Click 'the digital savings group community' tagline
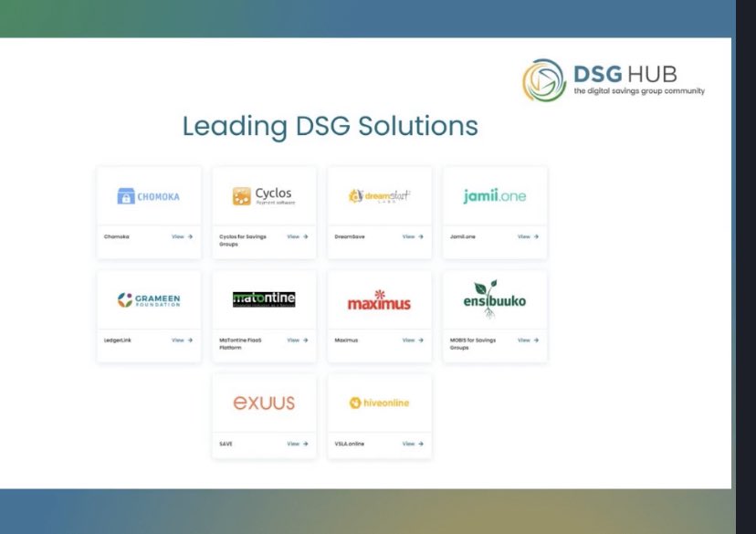Viewport: 756px width, 534px height. 639,91
